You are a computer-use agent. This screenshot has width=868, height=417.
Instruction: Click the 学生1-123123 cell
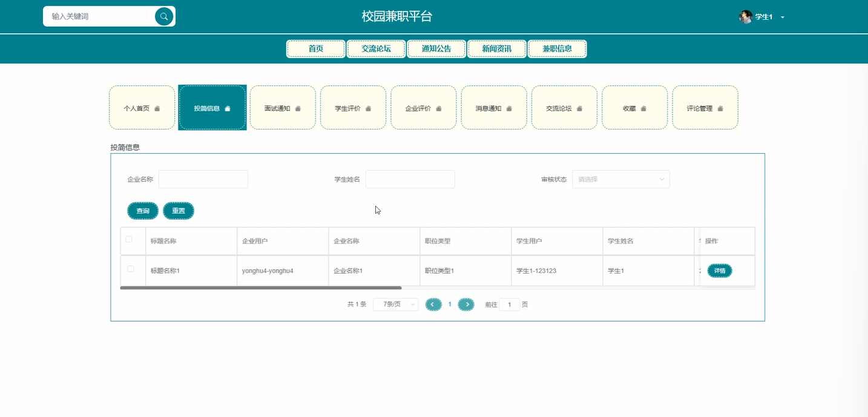click(x=557, y=271)
